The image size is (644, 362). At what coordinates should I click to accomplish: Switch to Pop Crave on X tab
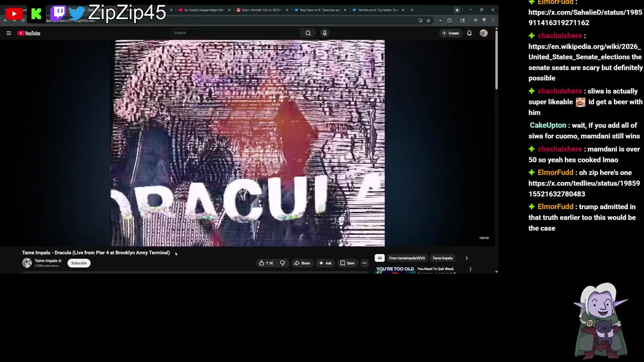click(x=320, y=10)
